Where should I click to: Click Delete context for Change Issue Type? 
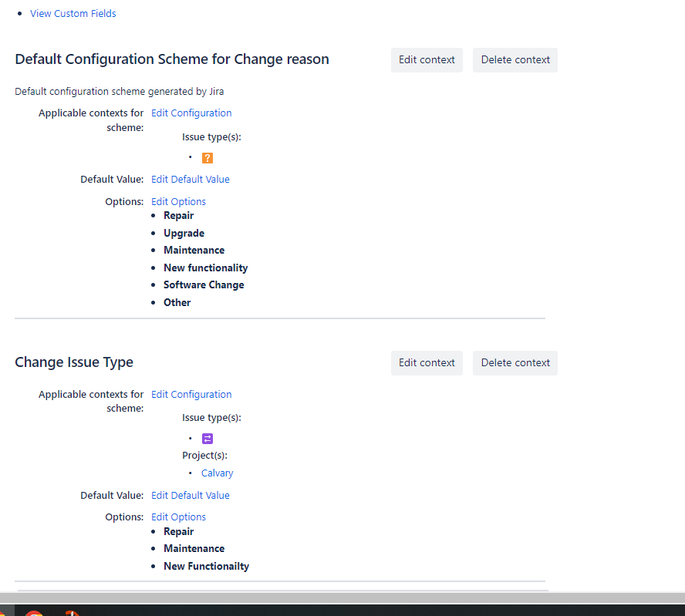coord(515,363)
